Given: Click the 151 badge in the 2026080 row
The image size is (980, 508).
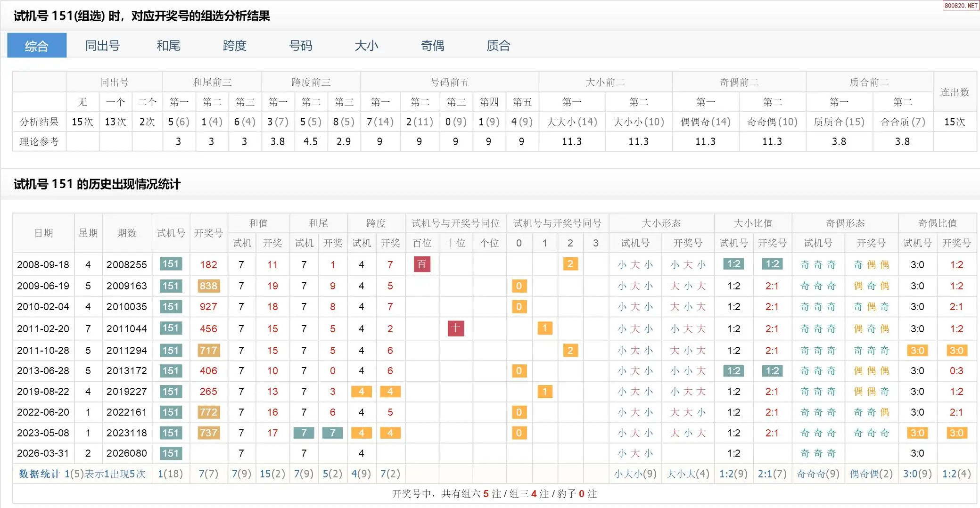Looking at the screenshot, I should click(x=170, y=453).
